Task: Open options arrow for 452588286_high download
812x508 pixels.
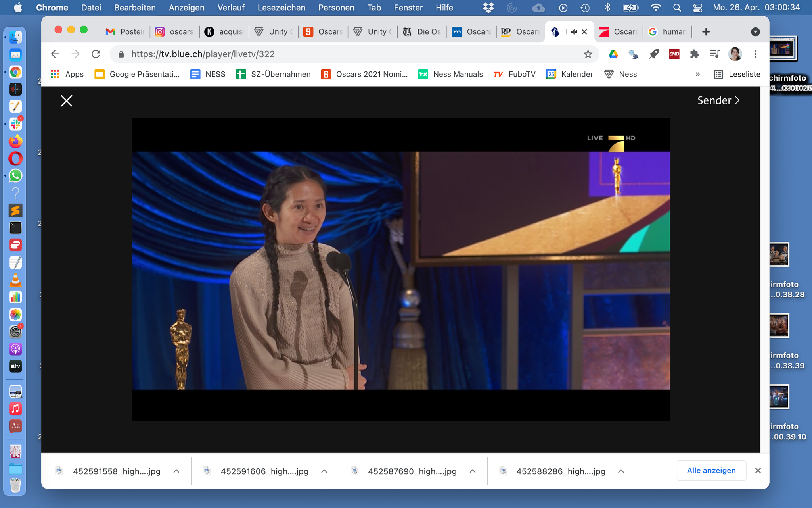Action: tap(621, 471)
